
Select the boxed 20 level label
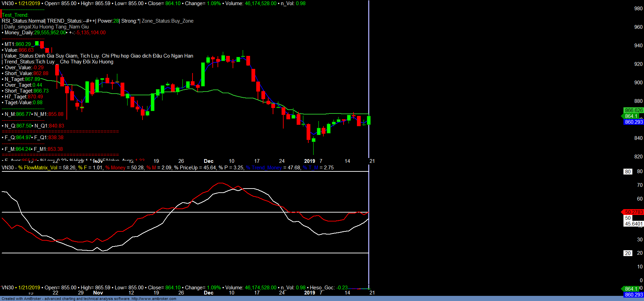(628, 253)
